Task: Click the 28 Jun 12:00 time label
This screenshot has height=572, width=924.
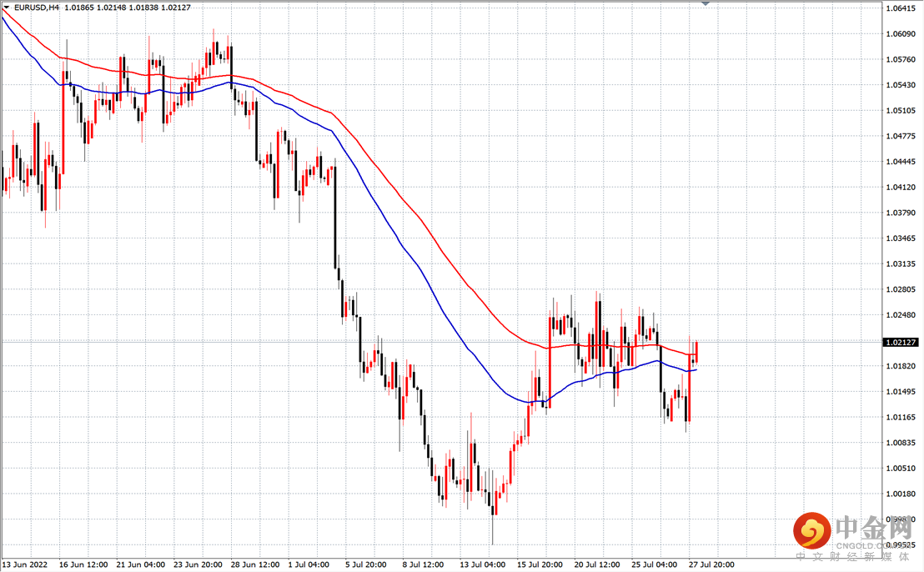Action: (x=255, y=564)
